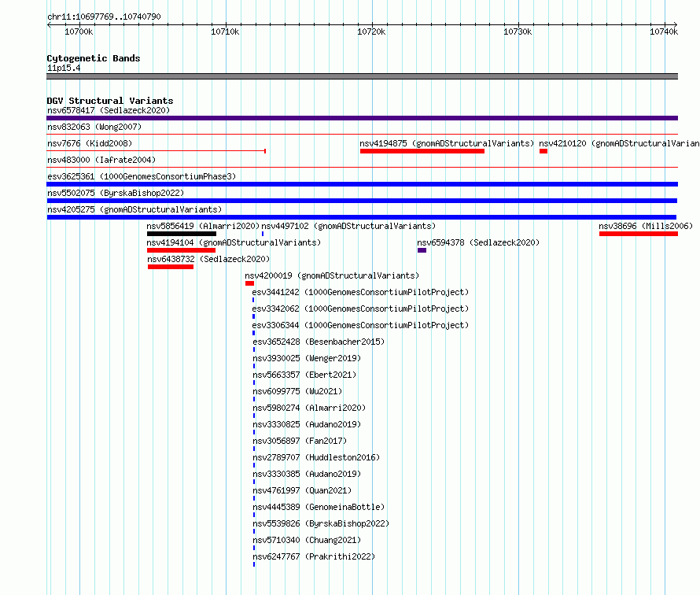The width and height of the screenshot is (700, 595).
Task: Click the chr11:10697769..10740790 coordinate text
Action: coord(104,17)
